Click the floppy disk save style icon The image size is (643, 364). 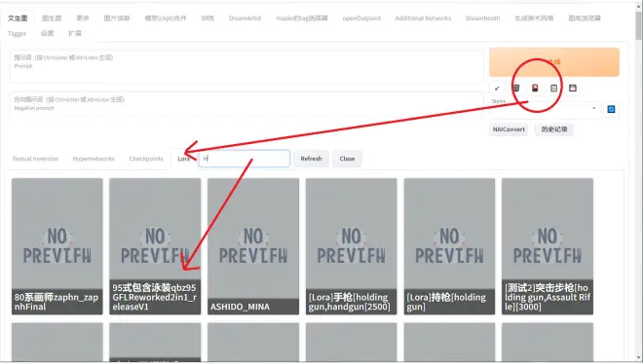click(x=573, y=88)
